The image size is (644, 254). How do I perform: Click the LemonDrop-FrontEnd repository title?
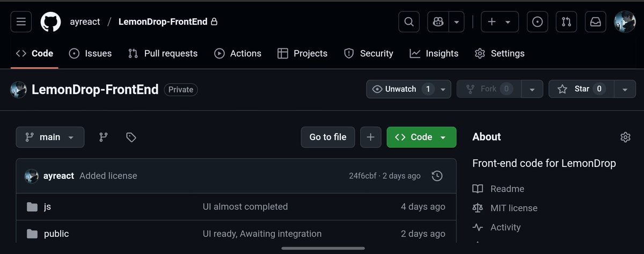[x=95, y=90]
